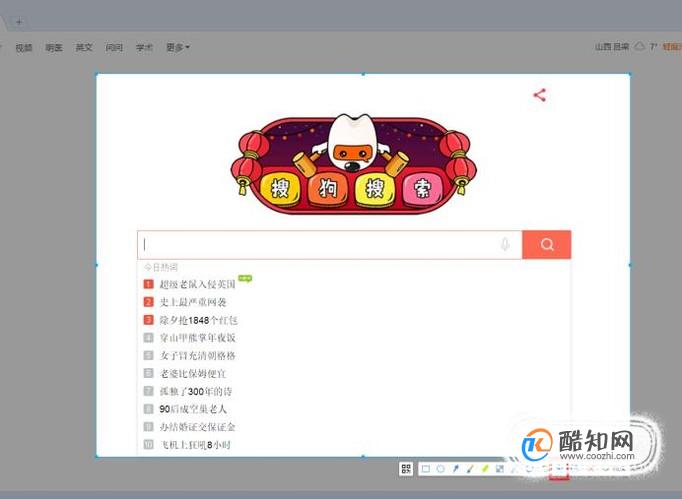Open hot search 孤独了300年的诗
682x499 pixels.
pyautogui.click(x=196, y=391)
